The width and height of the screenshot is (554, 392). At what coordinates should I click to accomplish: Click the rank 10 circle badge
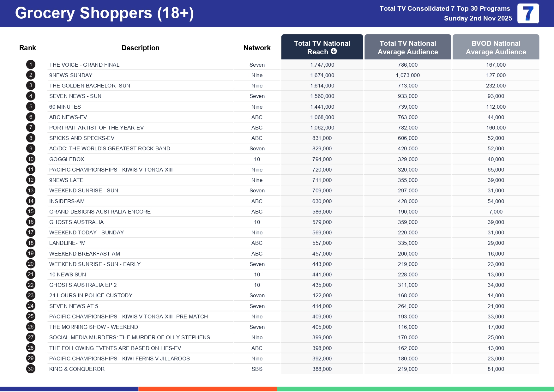tap(31, 159)
